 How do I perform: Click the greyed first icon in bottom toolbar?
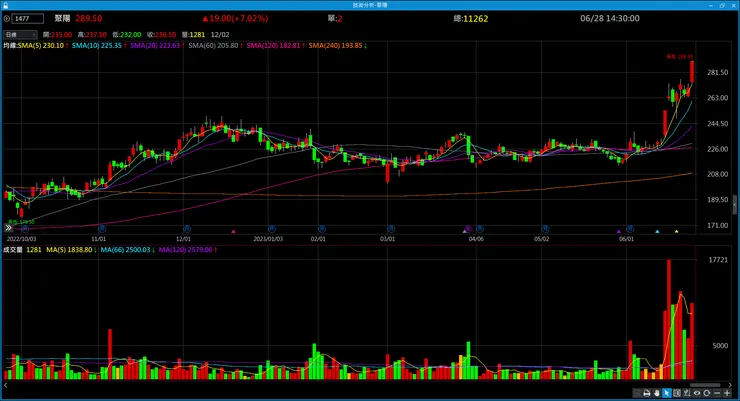(x=637, y=393)
